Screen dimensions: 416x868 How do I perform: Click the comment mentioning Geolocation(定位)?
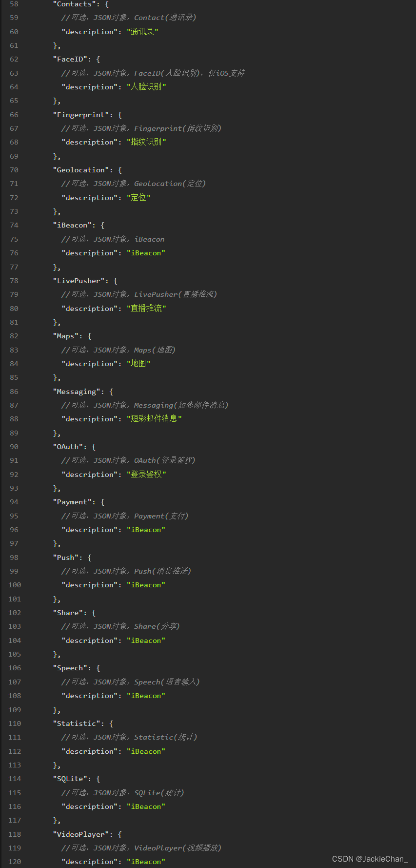133,184
